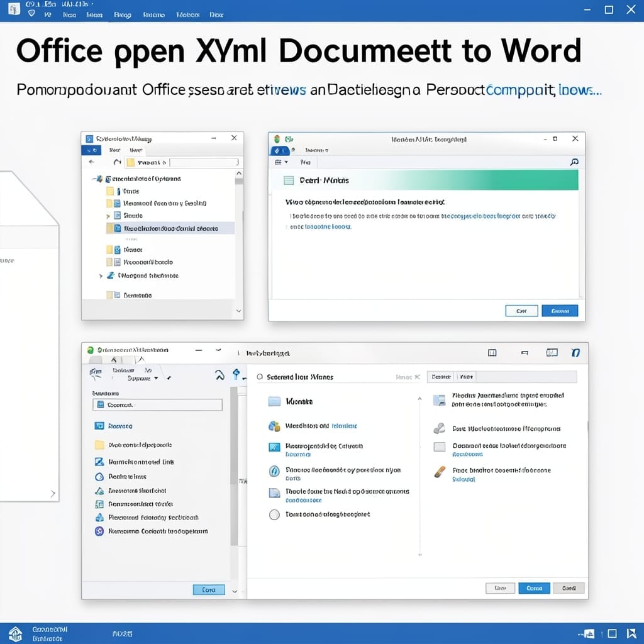Switch to the blue tab in the explorer window
The image size is (644, 644).
(x=91, y=150)
